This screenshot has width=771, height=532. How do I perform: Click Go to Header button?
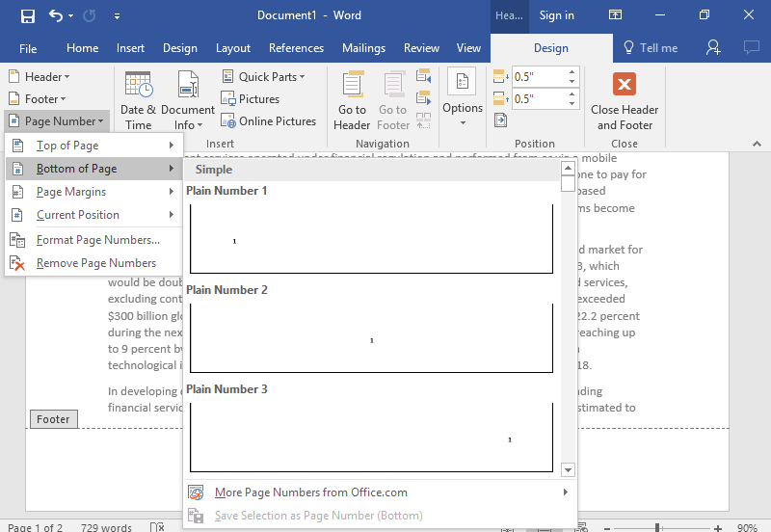[x=352, y=100]
